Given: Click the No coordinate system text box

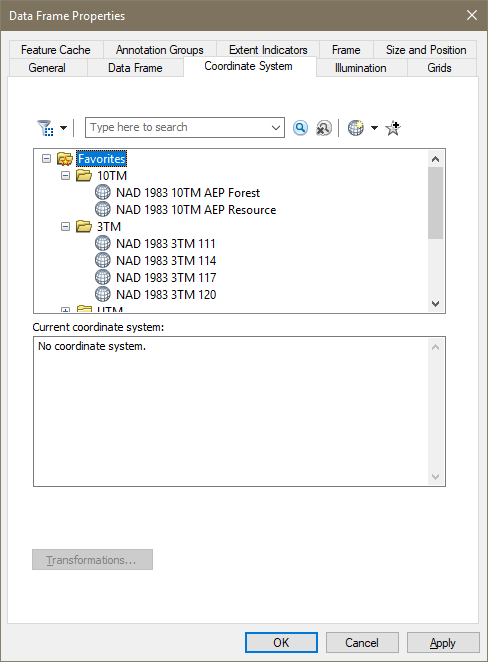Looking at the screenshot, I should click(x=239, y=412).
